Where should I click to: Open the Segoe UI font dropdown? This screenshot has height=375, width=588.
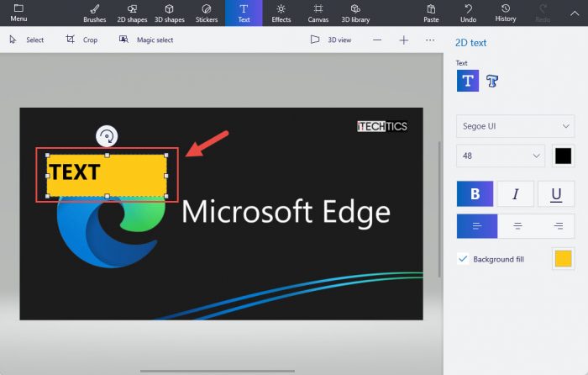(515, 126)
